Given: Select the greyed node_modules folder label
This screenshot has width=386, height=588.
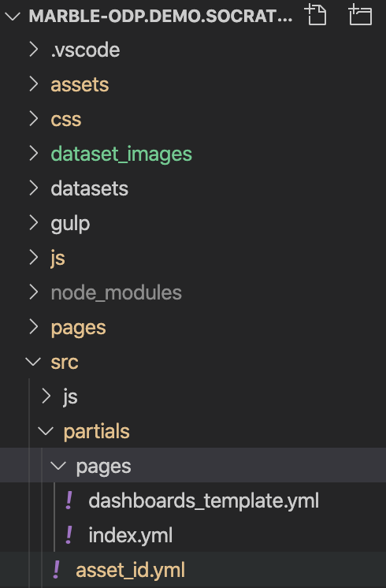Looking at the screenshot, I should point(116,293).
